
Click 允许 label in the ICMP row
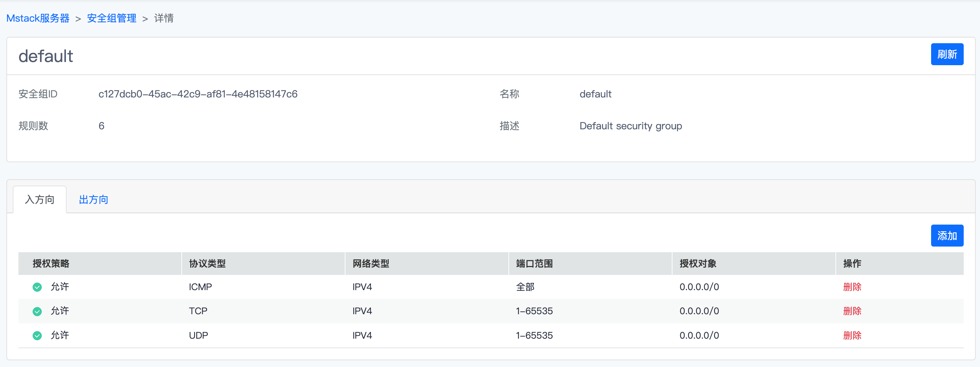click(60, 287)
